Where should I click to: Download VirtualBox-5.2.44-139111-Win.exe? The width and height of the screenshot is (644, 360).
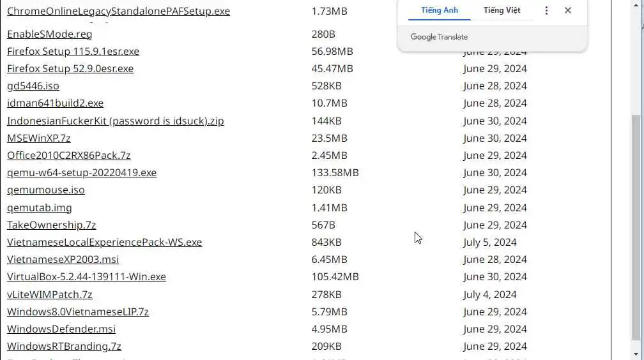click(x=86, y=276)
